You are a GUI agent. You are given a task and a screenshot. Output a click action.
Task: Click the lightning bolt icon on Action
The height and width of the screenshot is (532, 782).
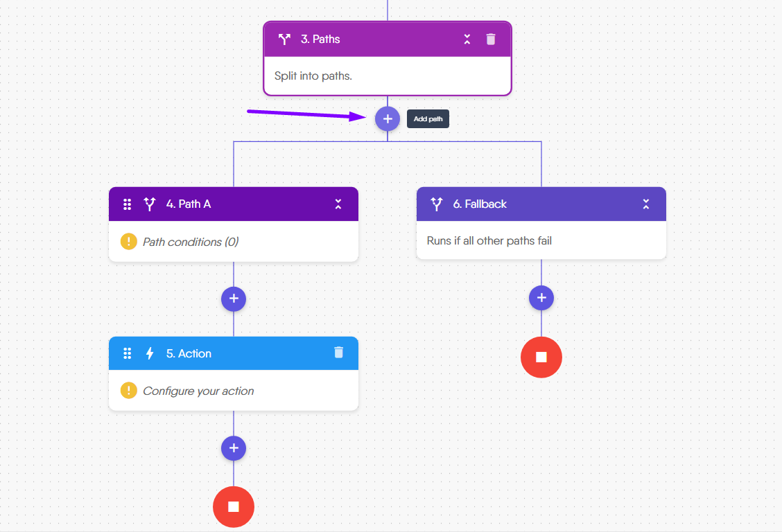150,353
